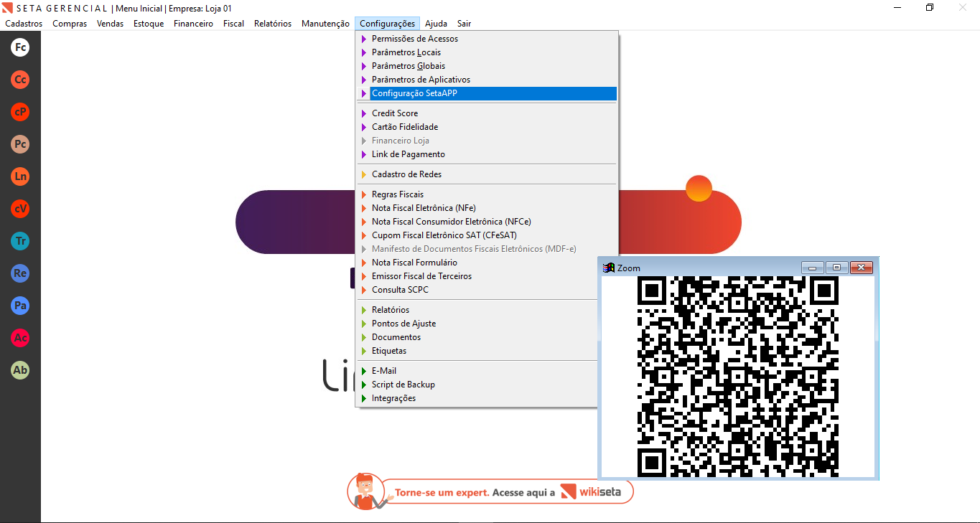Click the wikiseta expert mascot icon
The image size is (980, 523).
(366, 491)
